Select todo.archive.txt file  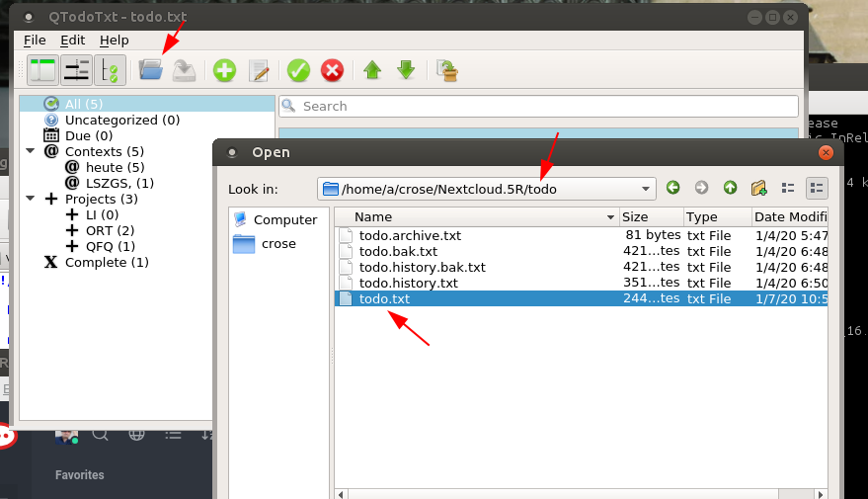tap(410, 235)
